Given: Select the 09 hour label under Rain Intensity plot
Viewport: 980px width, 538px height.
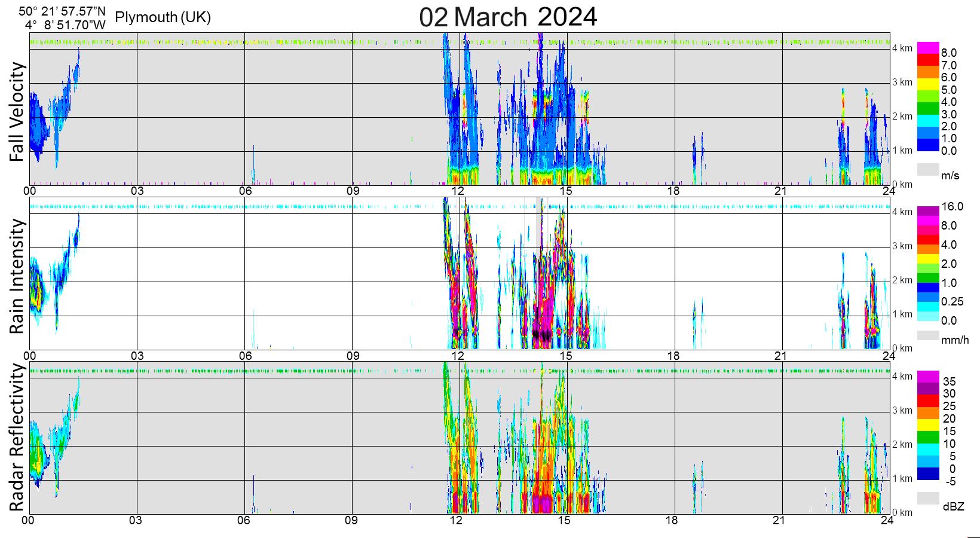Looking at the screenshot, I should pyautogui.click(x=352, y=356).
